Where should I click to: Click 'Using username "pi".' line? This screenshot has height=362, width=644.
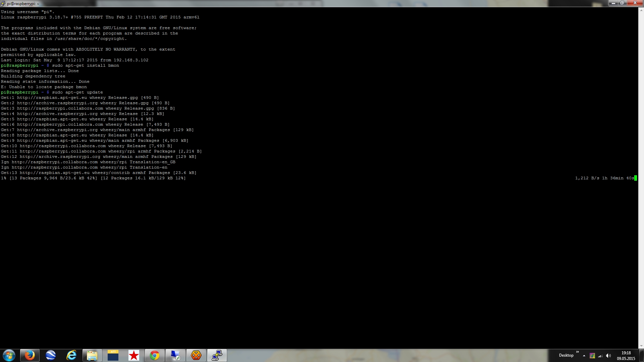tap(28, 12)
